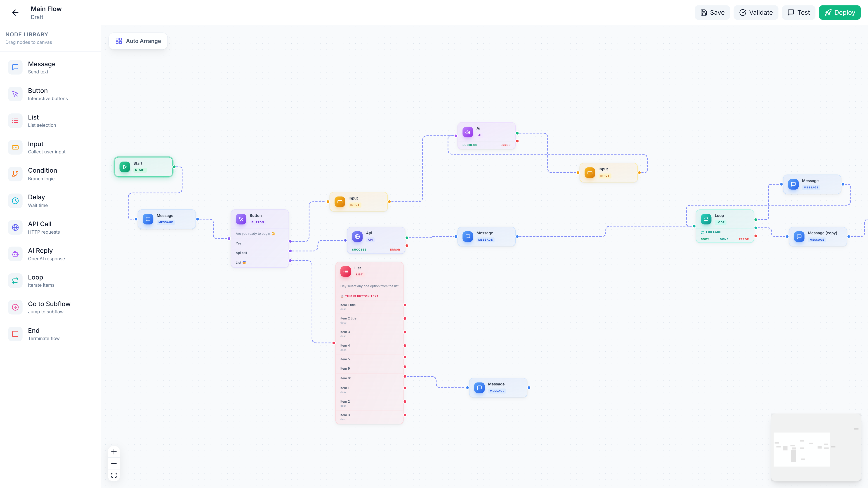Click the AI Reply icon in the library
Image resolution: width=868 pixels, height=488 pixels.
15,253
